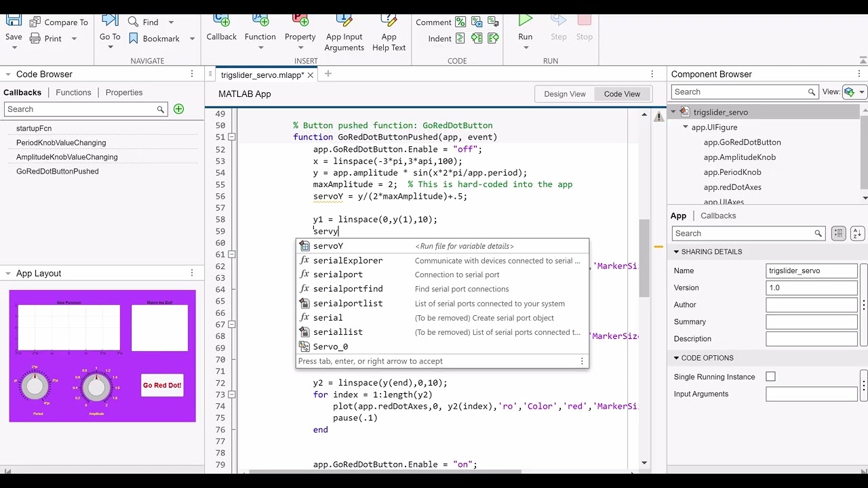Click the Increase indent icon

pyautogui.click(x=477, y=39)
